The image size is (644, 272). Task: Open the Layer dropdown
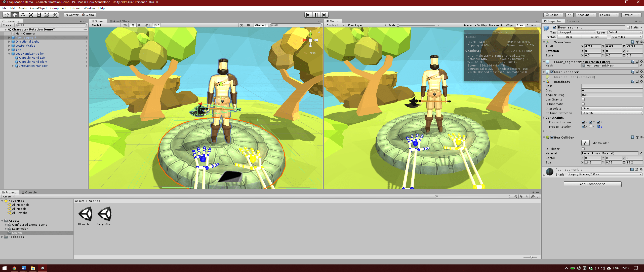click(625, 32)
